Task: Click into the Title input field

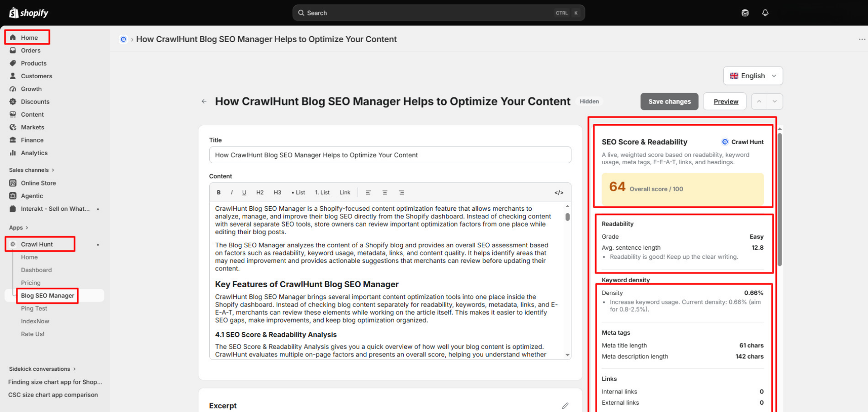Action: [x=390, y=155]
